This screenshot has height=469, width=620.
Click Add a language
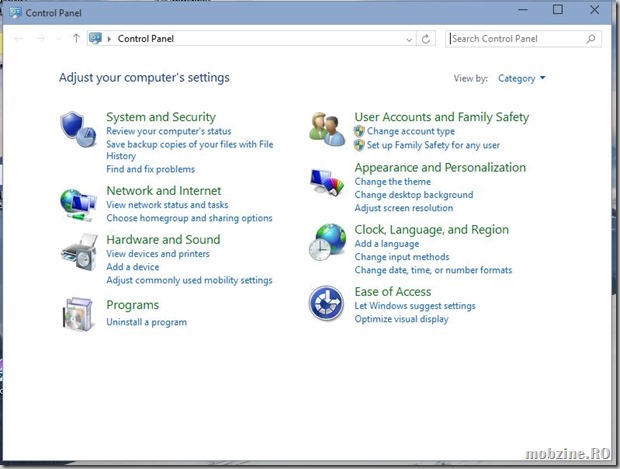[387, 244]
